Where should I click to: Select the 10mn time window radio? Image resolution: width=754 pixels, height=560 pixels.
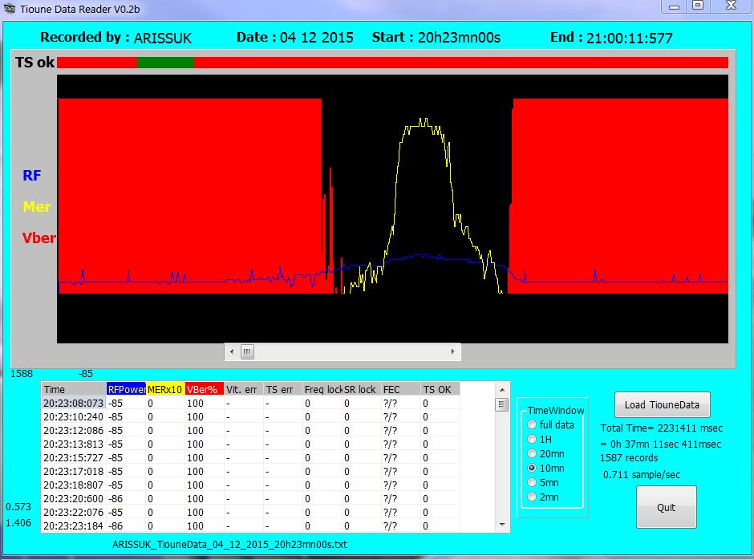coord(531,468)
